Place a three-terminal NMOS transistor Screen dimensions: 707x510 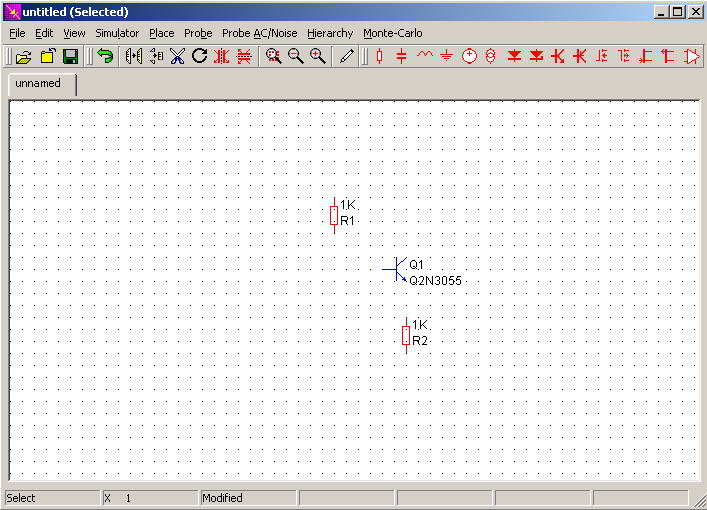[646, 56]
